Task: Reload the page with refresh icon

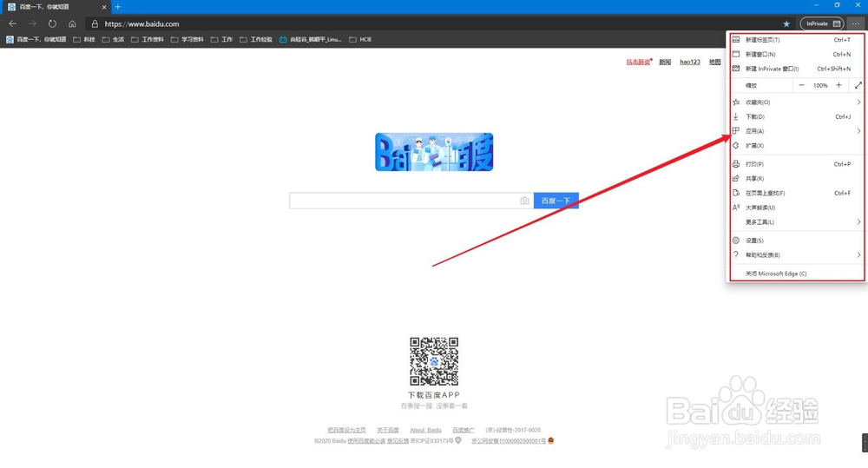Action: [x=52, y=23]
